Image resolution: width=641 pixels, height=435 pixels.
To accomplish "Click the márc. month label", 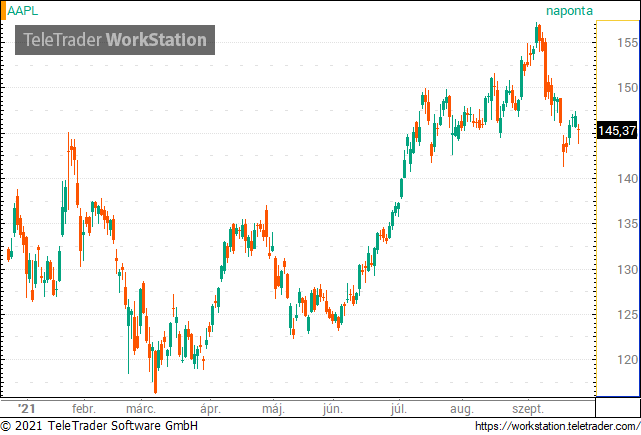I will pyautogui.click(x=141, y=408).
